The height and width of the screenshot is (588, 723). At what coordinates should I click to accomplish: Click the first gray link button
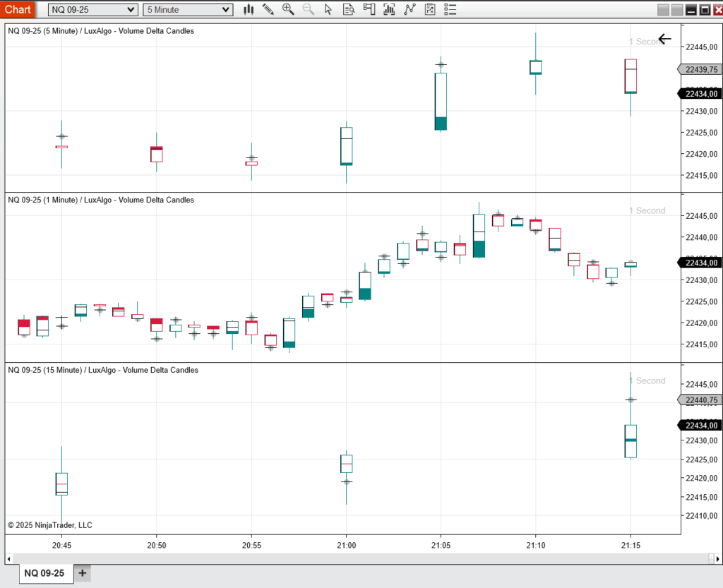pos(663,10)
